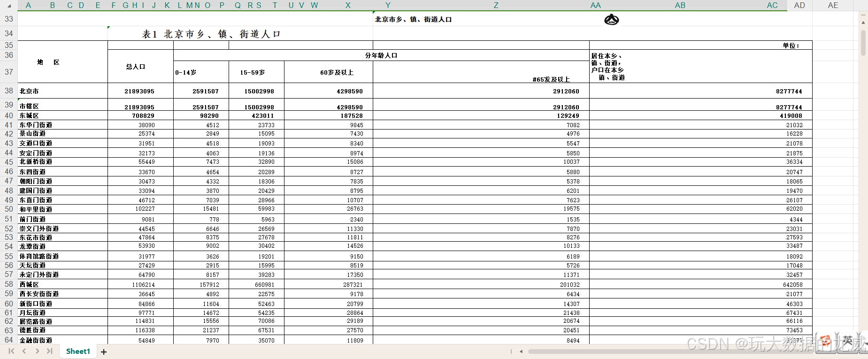This screenshot has height=359, width=868.
Task: Go to the first sheet arrow
Action: coord(11,351)
